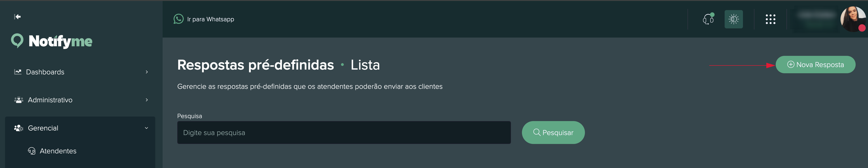The height and width of the screenshot is (168, 868).
Task: Click the Notifyme logo
Action: coord(52,41)
